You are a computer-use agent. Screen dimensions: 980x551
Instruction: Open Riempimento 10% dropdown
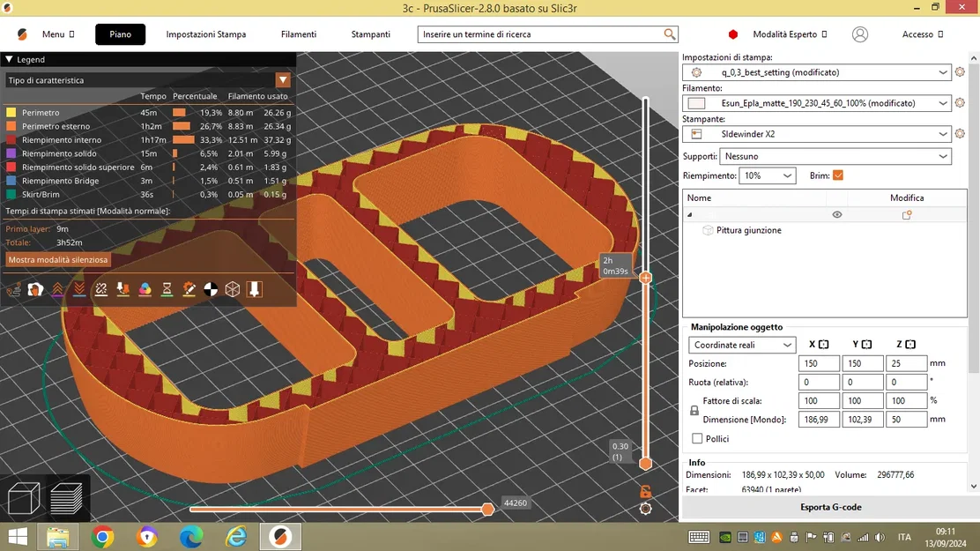click(x=768, y=175)
